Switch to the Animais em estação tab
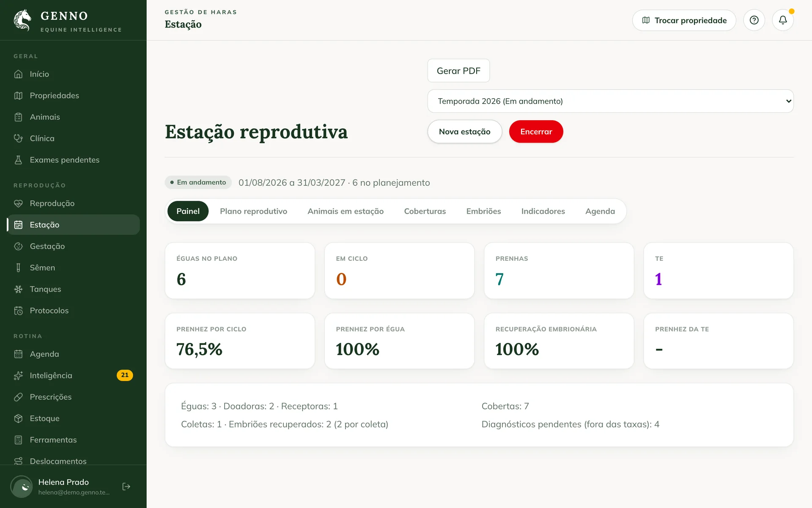 tap(346, 211)
